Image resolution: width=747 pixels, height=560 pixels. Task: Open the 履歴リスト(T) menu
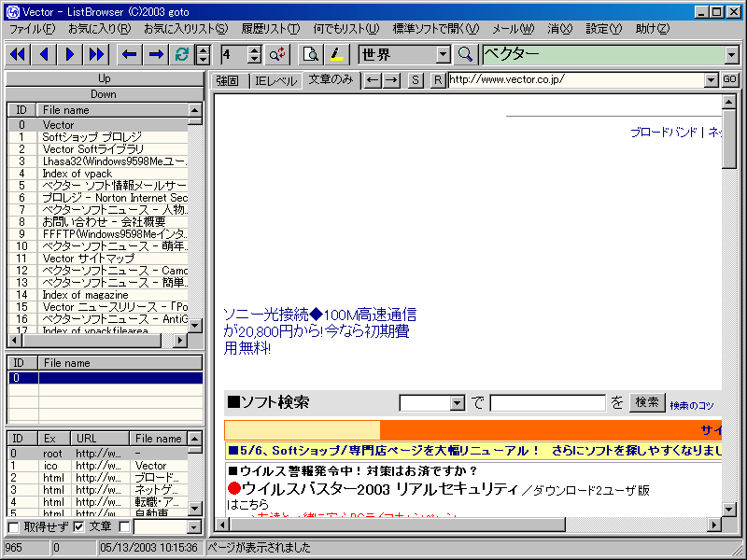click(271, 29)
